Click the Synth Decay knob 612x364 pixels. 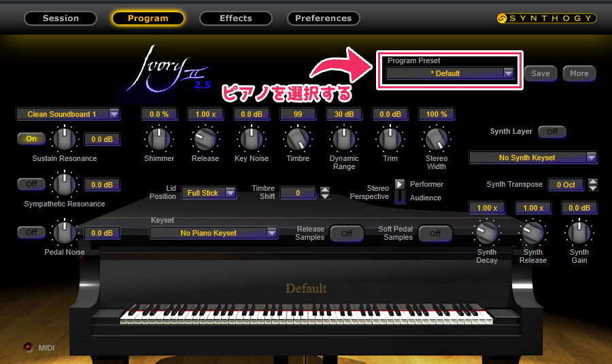click(x=487, y=233)
